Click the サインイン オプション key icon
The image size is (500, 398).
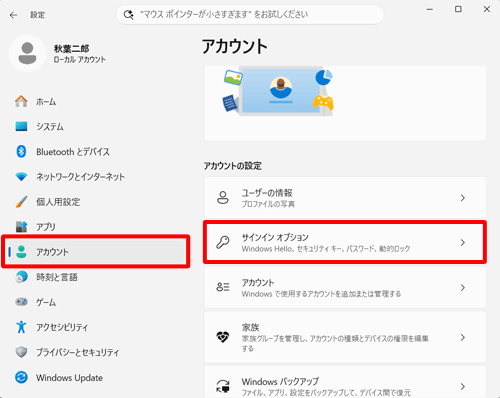223,242
